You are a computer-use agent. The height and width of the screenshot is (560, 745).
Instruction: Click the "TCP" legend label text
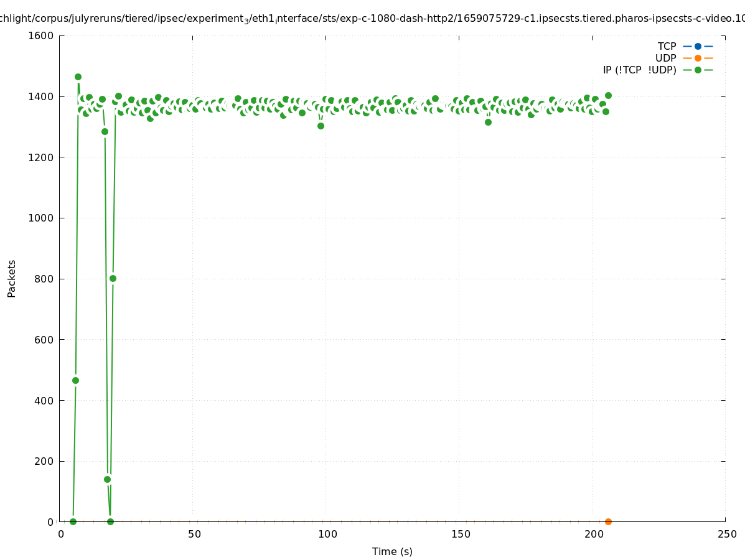(x=667, y=46)
